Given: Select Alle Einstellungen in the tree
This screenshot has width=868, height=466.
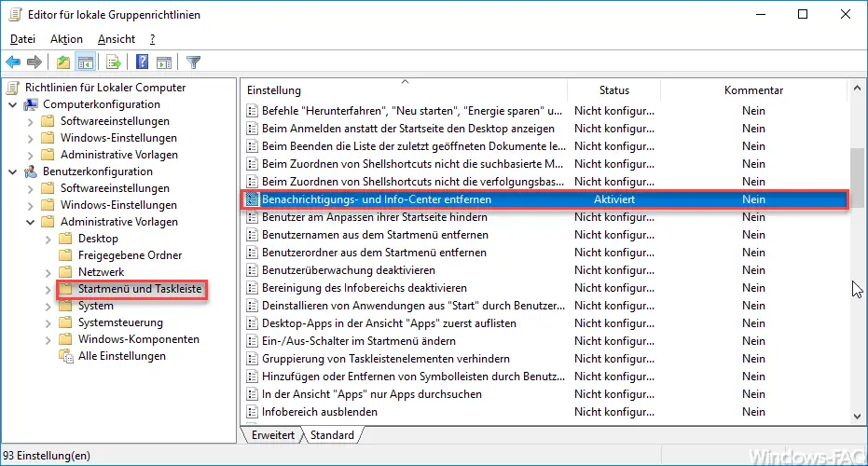Looking at the screenshot, I should pyautogui.click(x=122, y=356).
